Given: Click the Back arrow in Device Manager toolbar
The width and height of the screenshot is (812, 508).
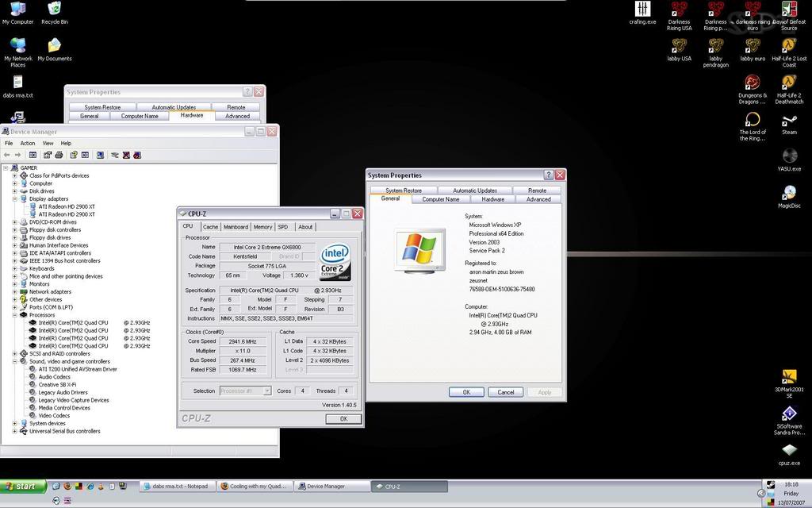Looking at the screenshot, I should pos(6,155).
